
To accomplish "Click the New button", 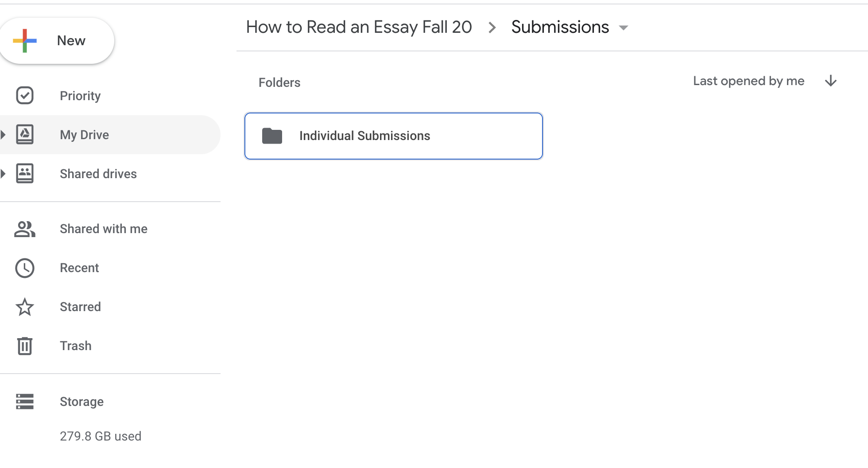I will [57, 40].
